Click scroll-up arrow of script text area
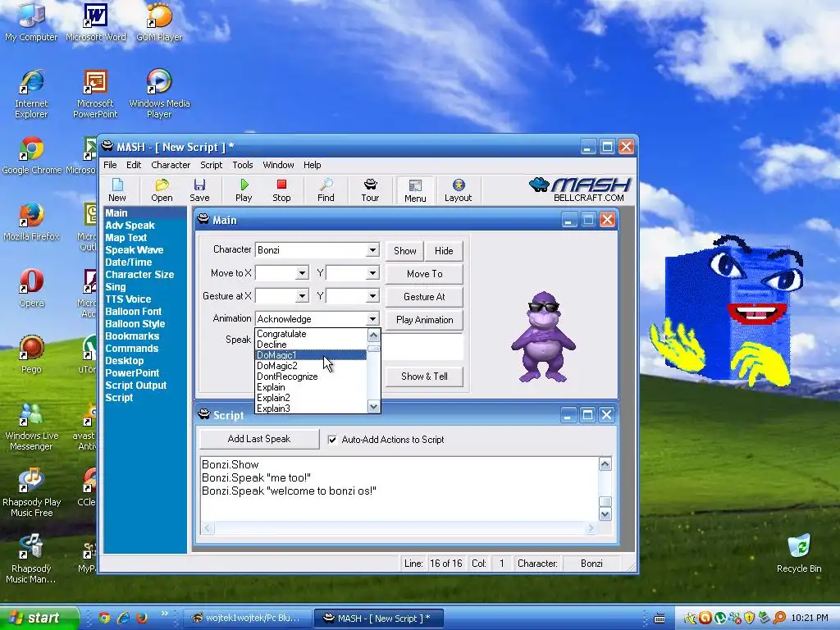The width and height of the screenshot is (840, 630). click(605, 464)
